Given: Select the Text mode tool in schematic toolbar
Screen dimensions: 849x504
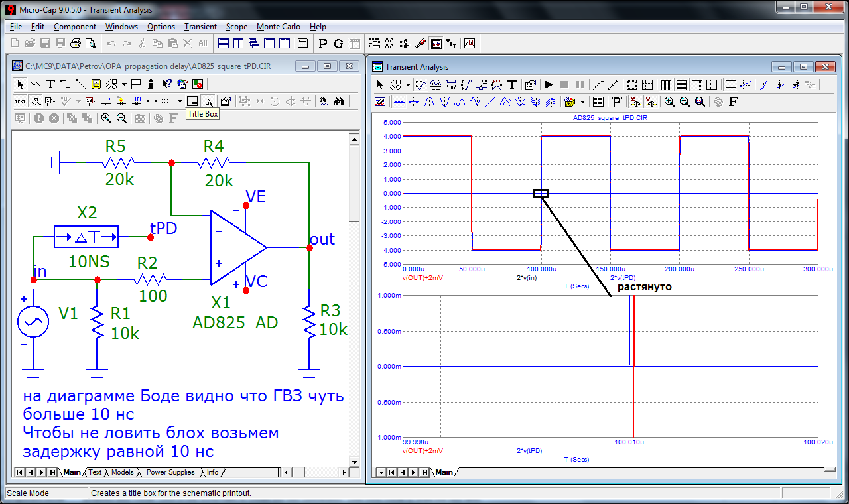Looking at the screenshot, I should (x=50, y=84).
